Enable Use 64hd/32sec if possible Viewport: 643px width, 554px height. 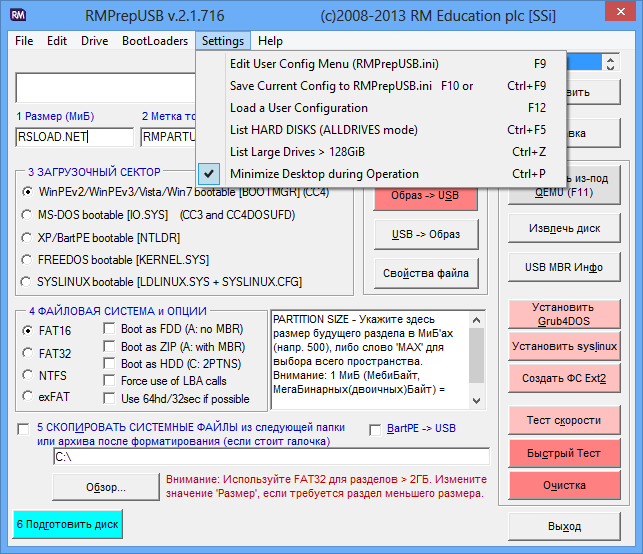point(109,399)
